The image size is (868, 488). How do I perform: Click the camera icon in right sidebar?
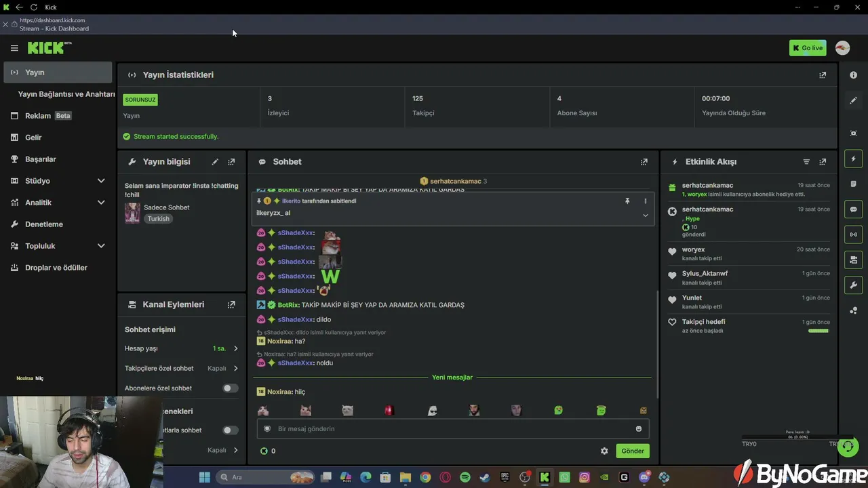click(x=853, y=260)
